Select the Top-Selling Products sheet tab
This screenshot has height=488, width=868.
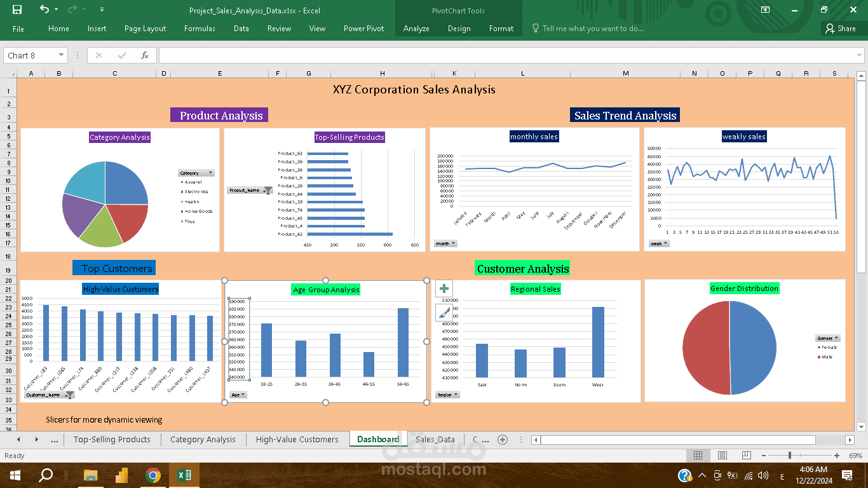tap(112, 439)
